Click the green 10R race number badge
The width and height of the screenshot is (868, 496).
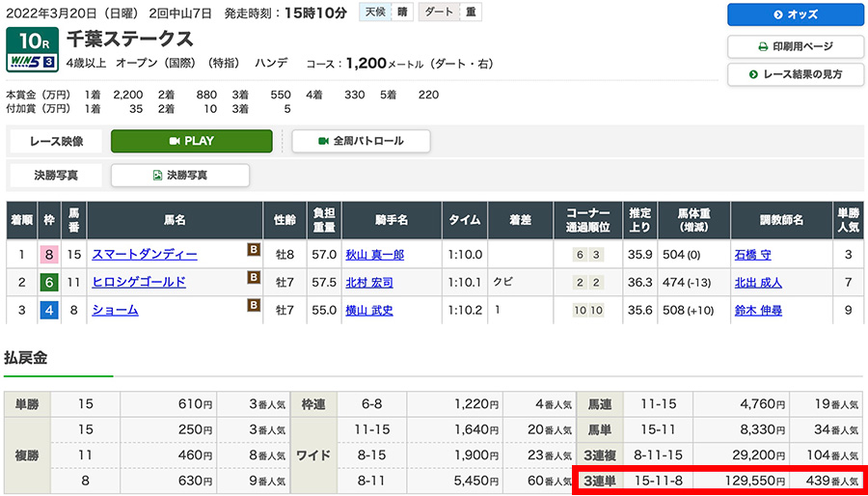(x=34, y=41)
